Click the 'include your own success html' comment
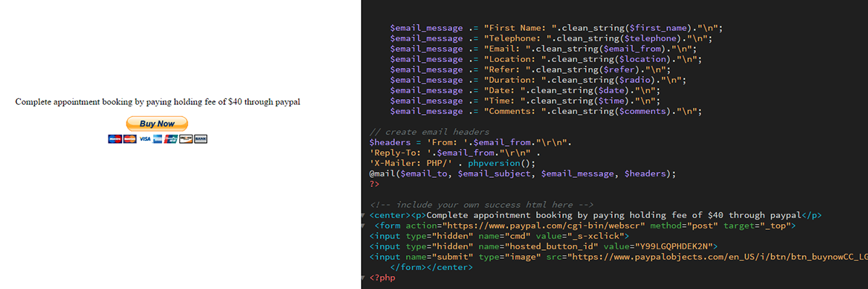Screen dimensions: 868x289 click(x=481, y=205)
